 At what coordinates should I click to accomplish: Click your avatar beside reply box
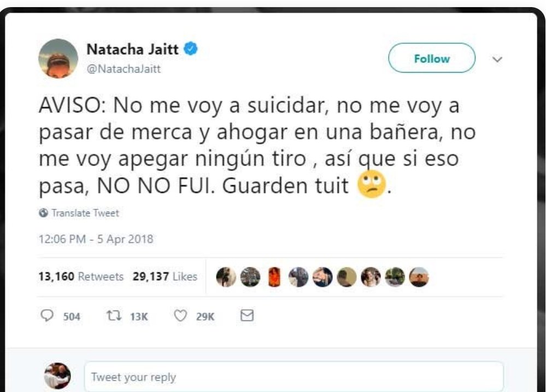pos(57,376)
